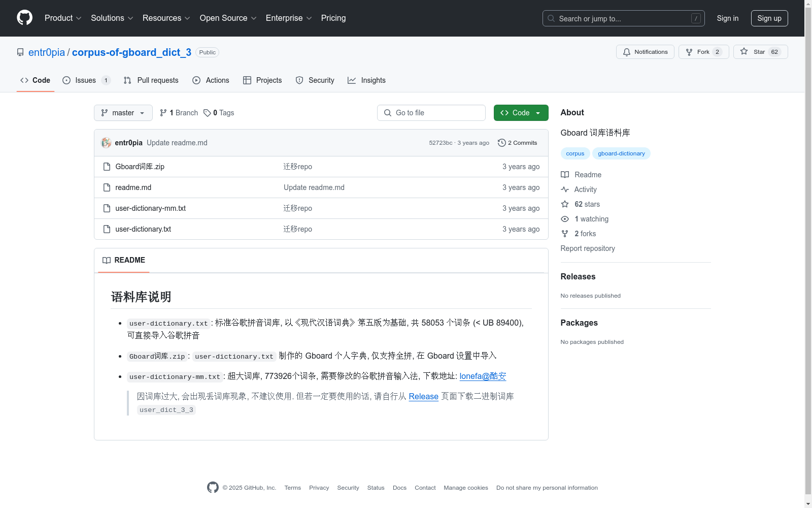Screen dimensions: 812x508
Task: View the 1 watching link
Action: (x=585, y=219)
